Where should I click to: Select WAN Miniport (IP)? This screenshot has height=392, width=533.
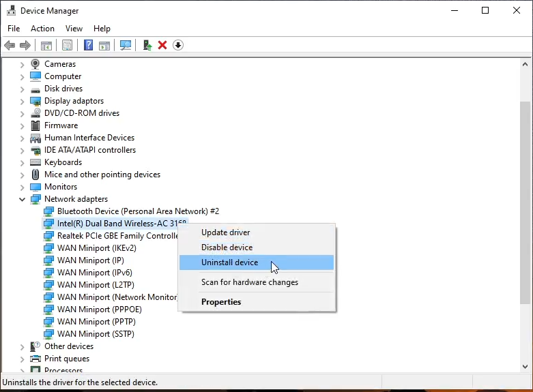click(x=90, y=260)
